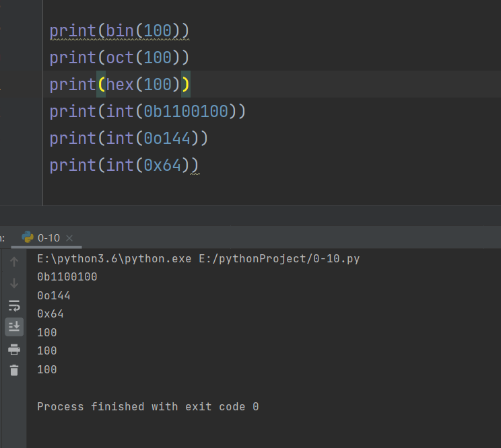Viewport: 501px width, 448px height.
Task: Select the 0-10 run tab
Action: pos(48,237)
